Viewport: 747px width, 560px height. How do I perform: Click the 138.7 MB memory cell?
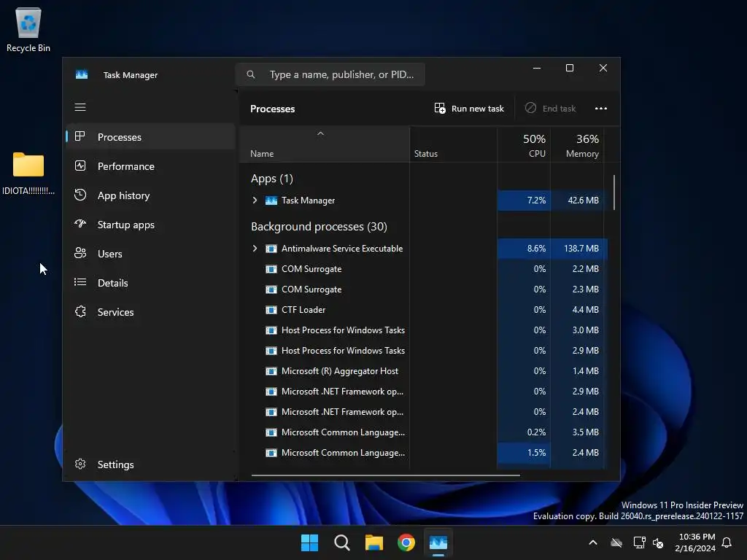pos(578,249)
